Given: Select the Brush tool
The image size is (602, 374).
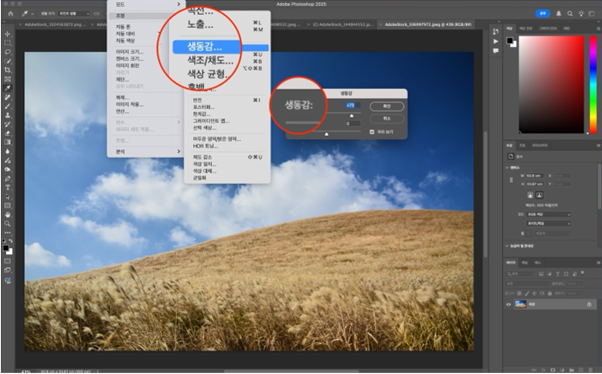Looking at the screenshot, I should click(7, 106).
